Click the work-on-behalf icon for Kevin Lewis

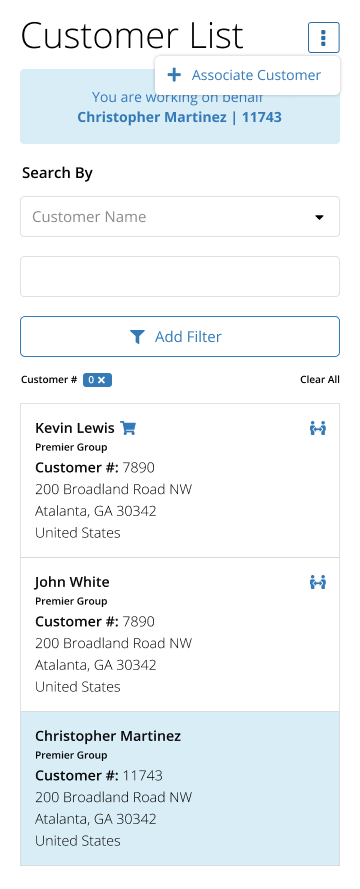(318, 428)
